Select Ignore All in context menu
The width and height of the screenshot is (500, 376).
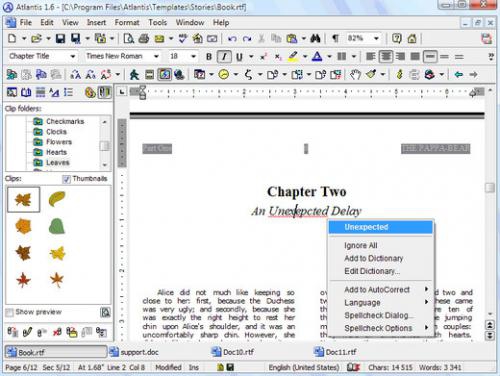(x=381, y=246)
